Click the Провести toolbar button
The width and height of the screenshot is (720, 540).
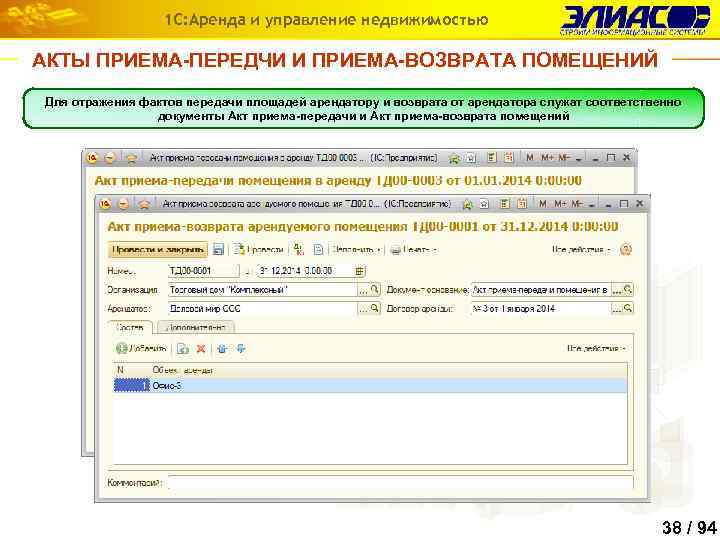coord(259,250)
